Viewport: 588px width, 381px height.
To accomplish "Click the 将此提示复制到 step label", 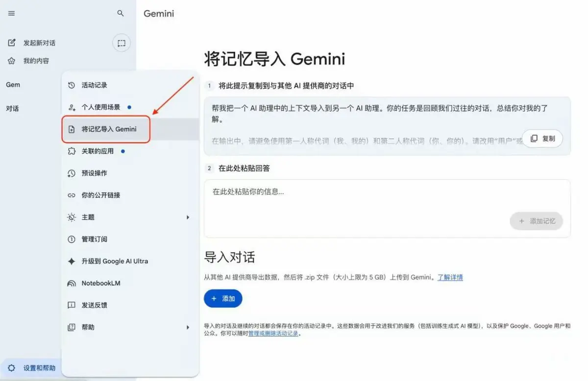I will point(286,86).
